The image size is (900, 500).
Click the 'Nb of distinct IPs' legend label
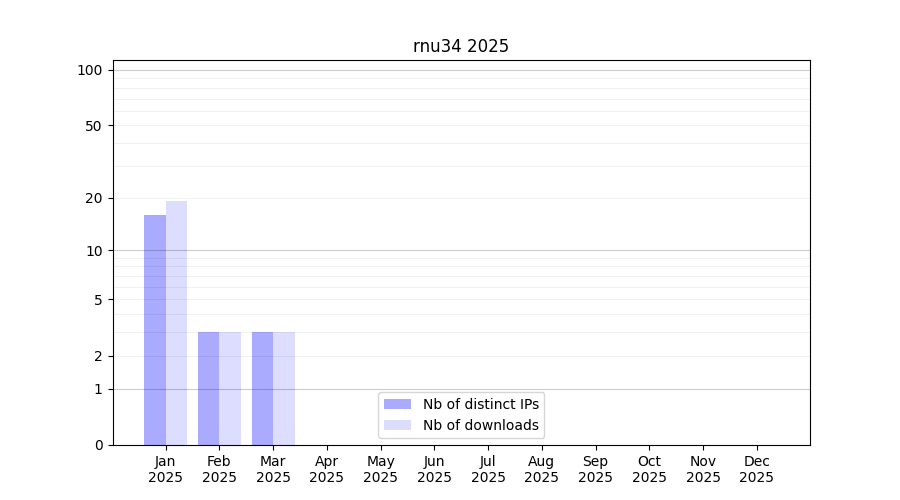[x=480, y=404]
